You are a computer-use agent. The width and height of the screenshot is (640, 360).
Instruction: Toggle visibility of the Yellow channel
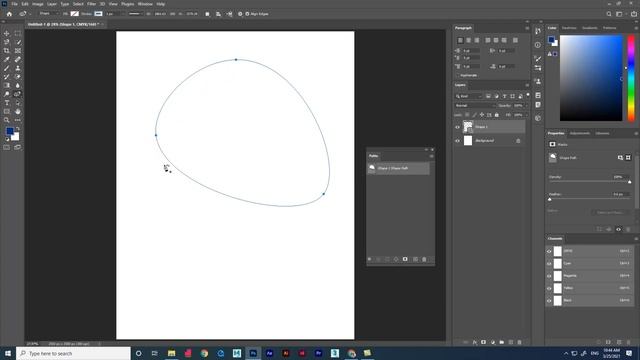tap(549, 288)
